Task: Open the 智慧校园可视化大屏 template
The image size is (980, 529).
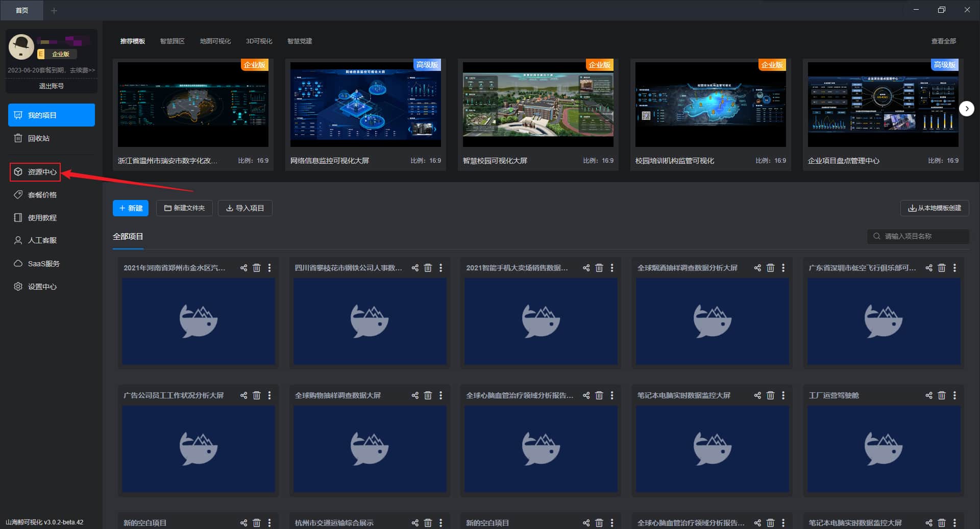Action: click(538, 105)
